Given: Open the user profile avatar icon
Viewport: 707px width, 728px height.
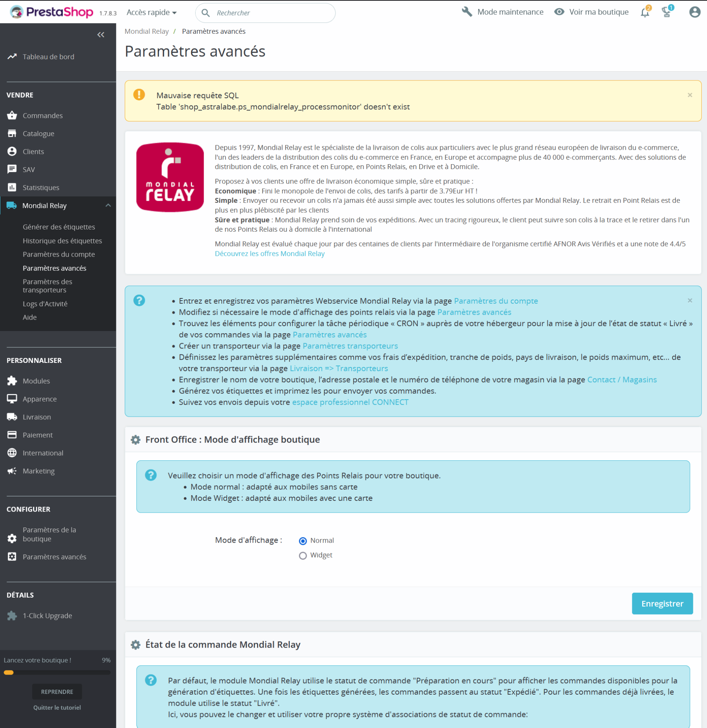Looking at the screenshot, I should coord(694,12).
